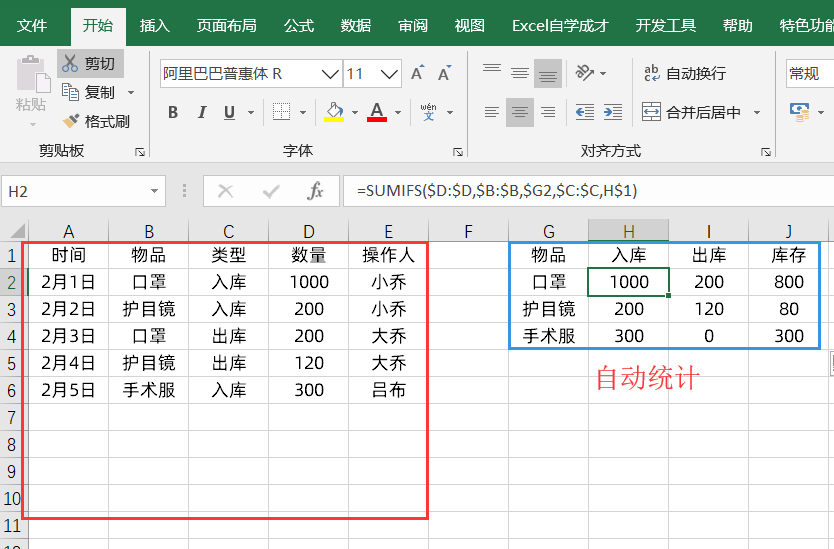Select cell E6 with 吕布
The height and width of the screenshot is (549, 834).
[388, 390]
